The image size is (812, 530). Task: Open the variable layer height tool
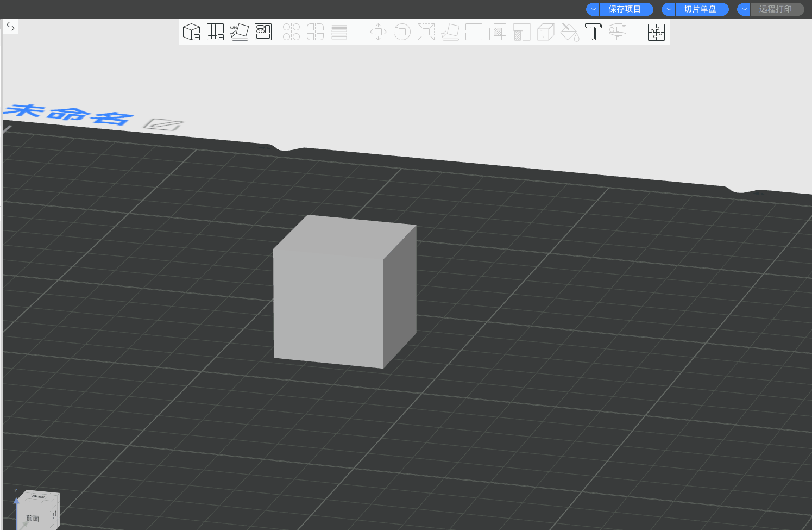click(x=339, y=32)
